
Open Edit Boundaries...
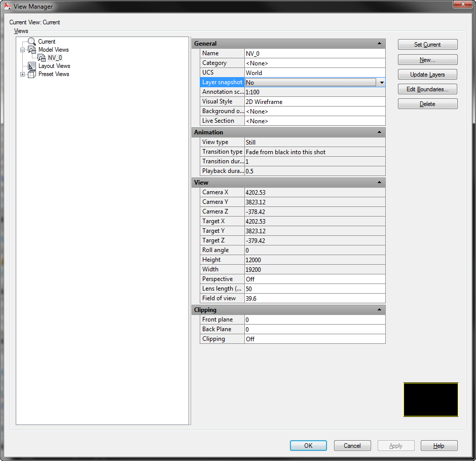[x=427, y=89]
